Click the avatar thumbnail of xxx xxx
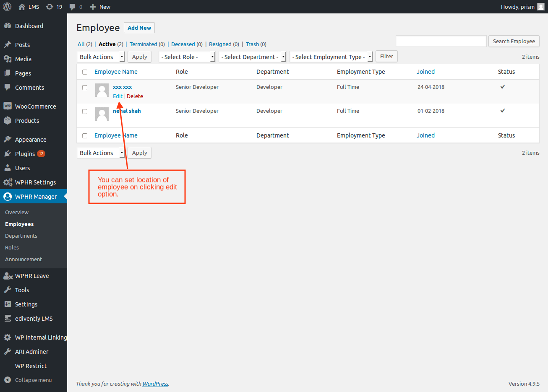Viewport: 548px width, 392px height. (102, 90)
